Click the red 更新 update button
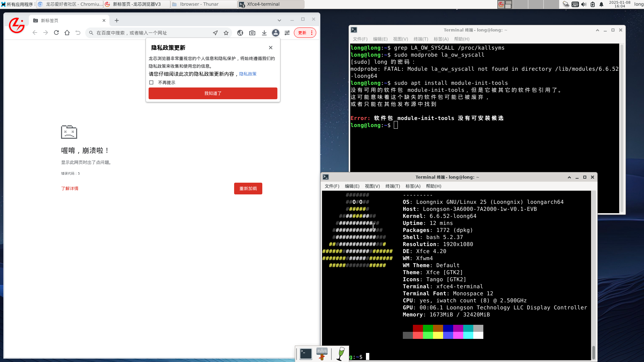644x362 pixels. point(302,33)
